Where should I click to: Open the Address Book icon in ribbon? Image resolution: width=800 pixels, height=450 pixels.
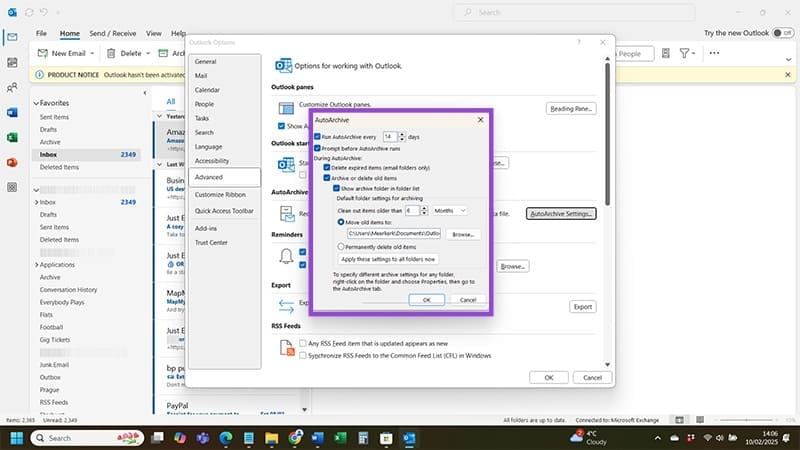[666, 53]
